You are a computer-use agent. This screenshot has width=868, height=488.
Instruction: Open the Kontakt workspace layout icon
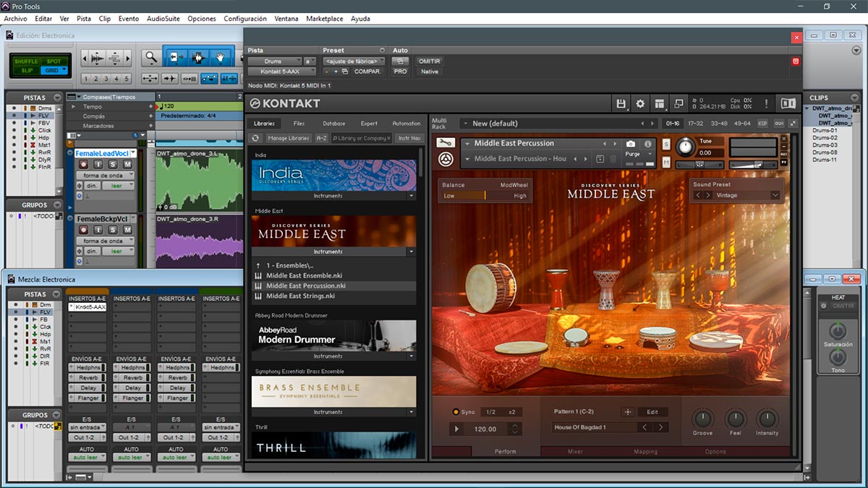click(659, 103)
